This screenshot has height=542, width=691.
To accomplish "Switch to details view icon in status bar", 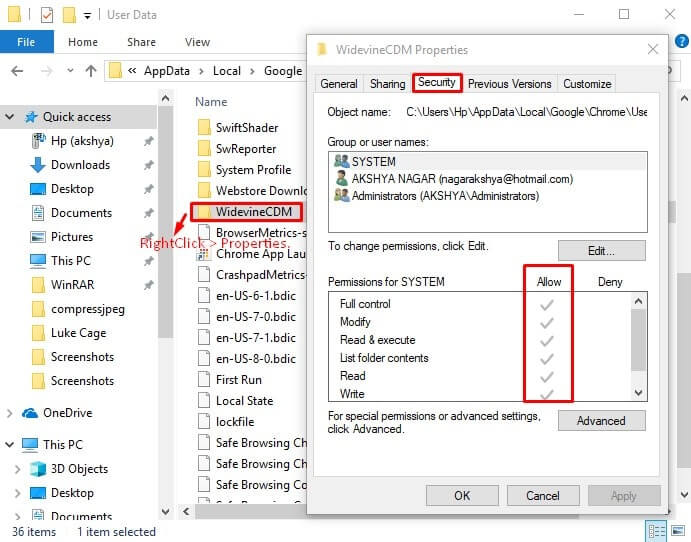I will tap(656, 531).
